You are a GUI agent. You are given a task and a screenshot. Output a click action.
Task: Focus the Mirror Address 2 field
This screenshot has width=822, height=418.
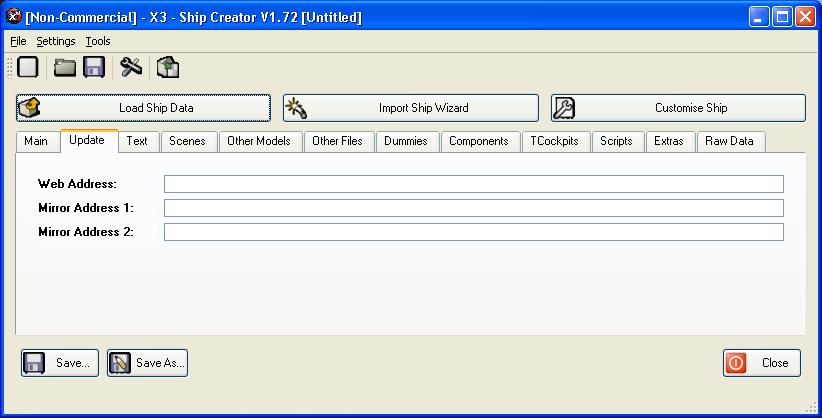coord(474,232)
